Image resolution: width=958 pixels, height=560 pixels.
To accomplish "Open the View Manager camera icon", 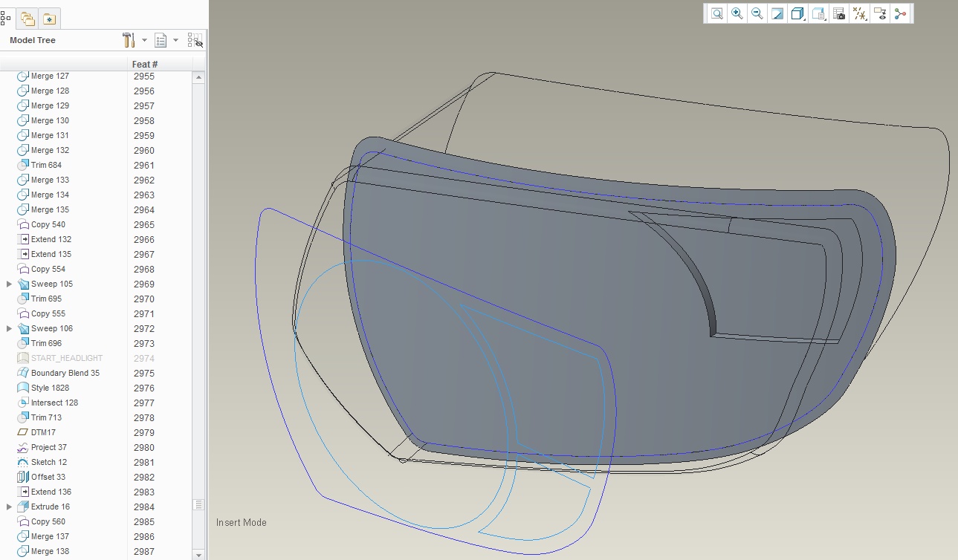I will tap(839, 13).
